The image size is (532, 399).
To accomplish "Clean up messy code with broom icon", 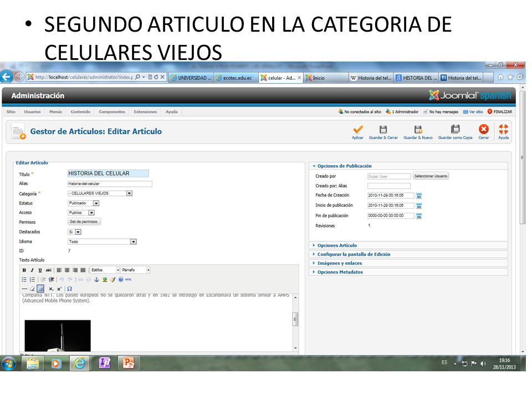I will point(112,279).
